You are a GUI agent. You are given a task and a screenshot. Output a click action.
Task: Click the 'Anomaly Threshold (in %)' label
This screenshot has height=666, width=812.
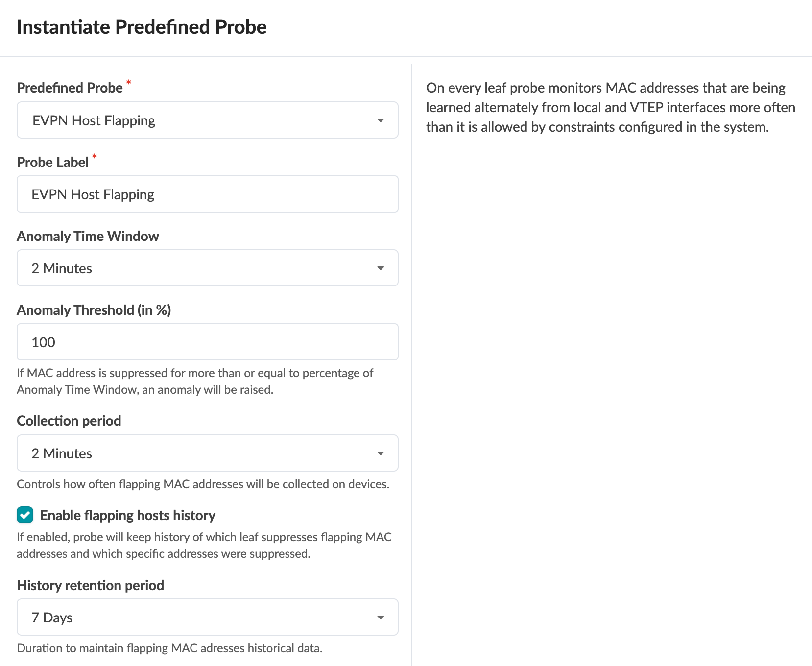coord(94,310)
